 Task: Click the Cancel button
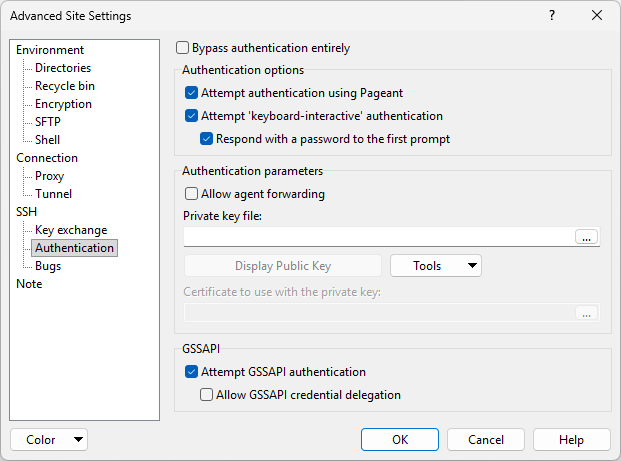[486, 440]
